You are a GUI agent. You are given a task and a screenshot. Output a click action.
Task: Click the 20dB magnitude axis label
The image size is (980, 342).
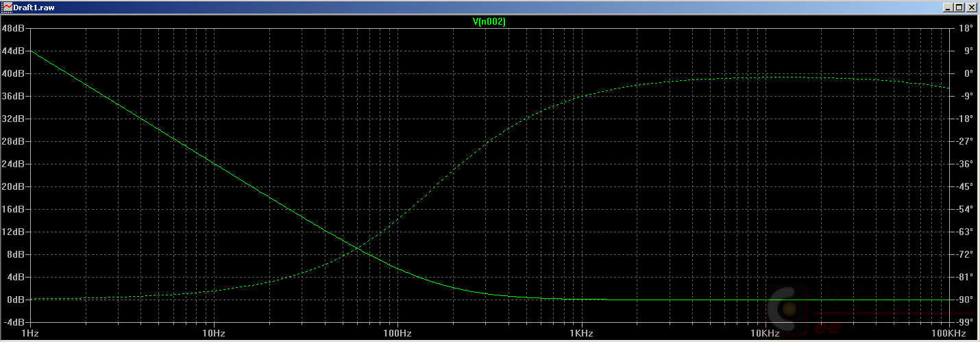pos(14,186)
